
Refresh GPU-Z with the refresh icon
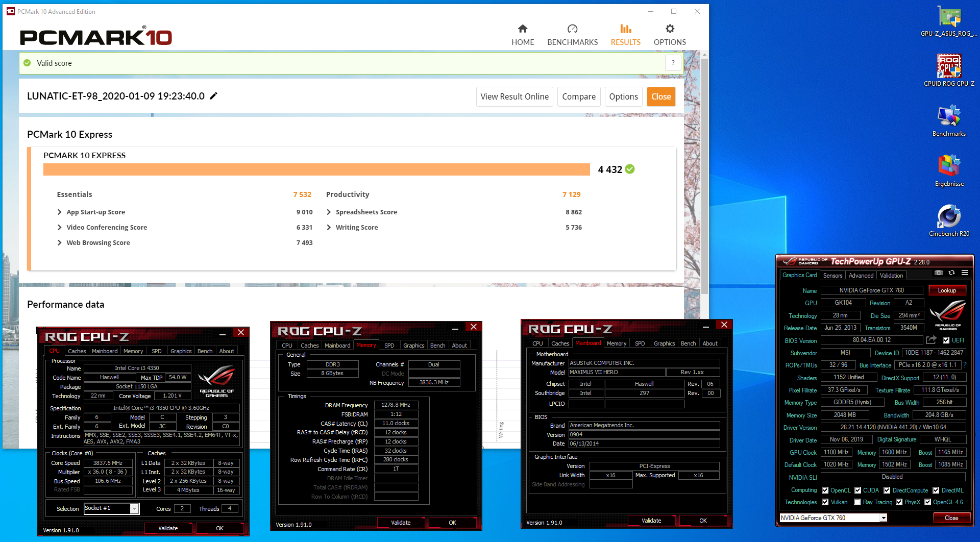click(951, 273)
